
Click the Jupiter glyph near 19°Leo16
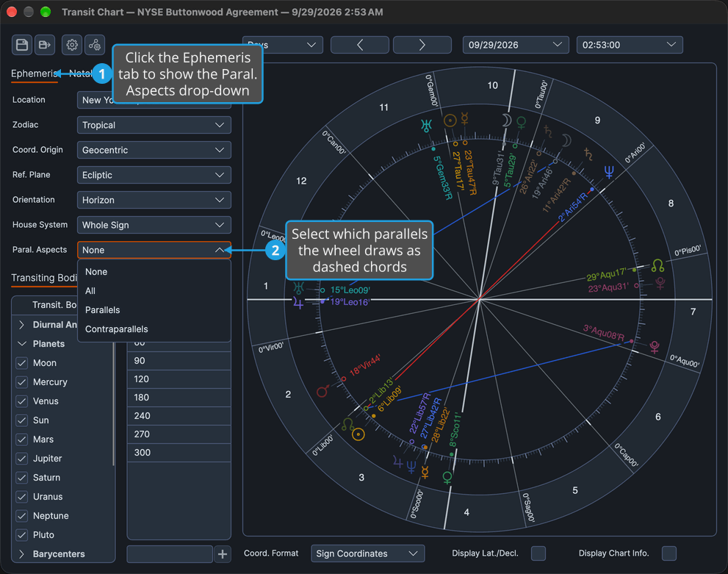tap(298, 304)
